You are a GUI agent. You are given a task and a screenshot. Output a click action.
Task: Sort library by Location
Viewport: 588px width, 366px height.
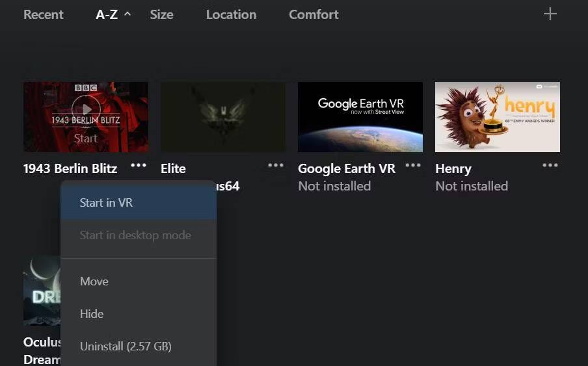tap(231, 14)
